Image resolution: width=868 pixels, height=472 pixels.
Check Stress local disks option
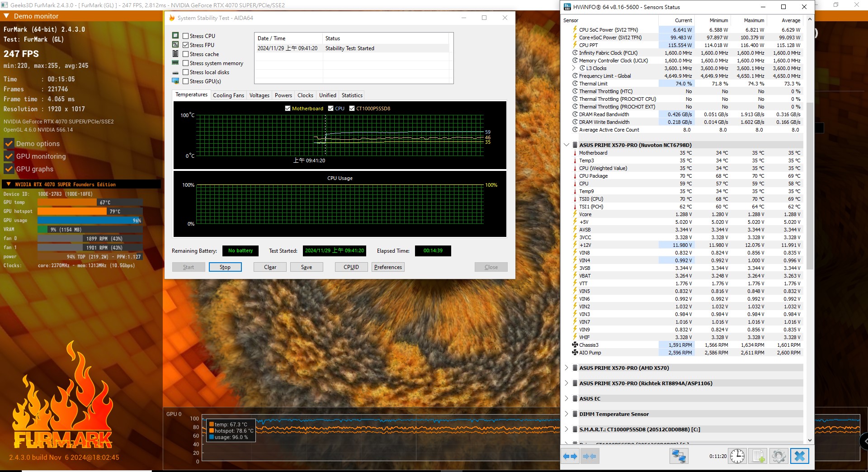pyautogui.click(x=185, y=72)
